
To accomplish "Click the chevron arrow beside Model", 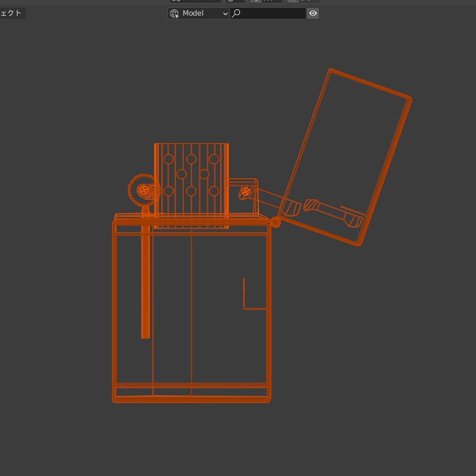I will coord(225,13).
